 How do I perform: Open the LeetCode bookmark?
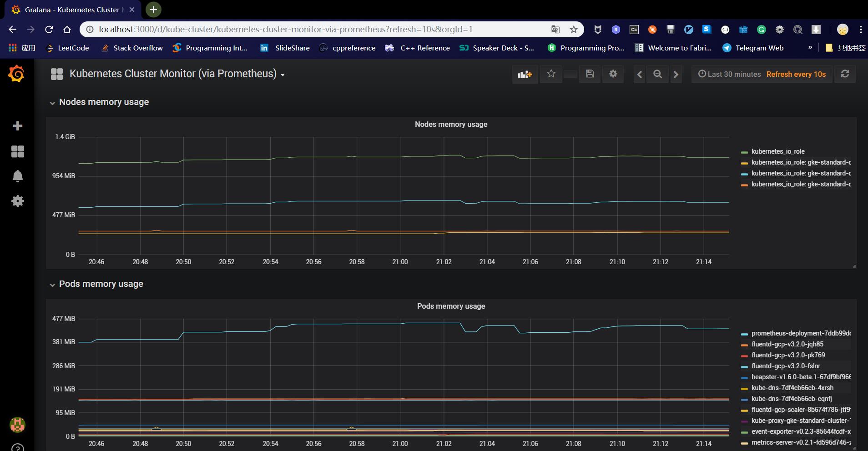(x=68, y=48)
